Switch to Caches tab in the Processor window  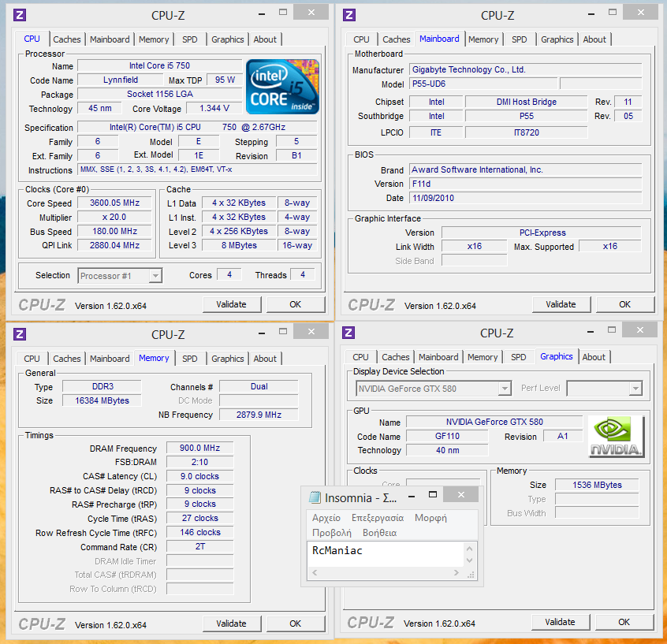pos(67,39)
